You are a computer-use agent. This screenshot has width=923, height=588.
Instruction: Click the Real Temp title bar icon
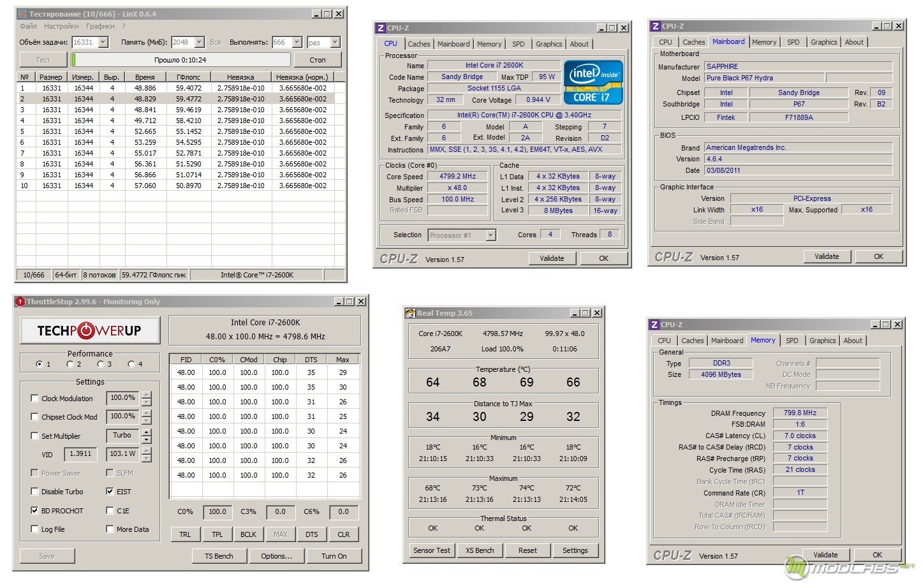click(x=411, y=313)
